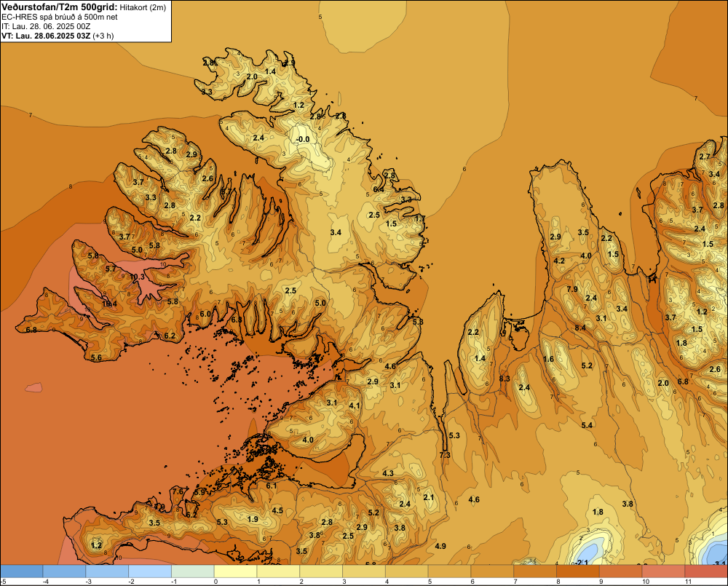Click the '1.9' temperature value
Image resolution: width=728 pixels, height=586 pixels.
coord(253,519)
